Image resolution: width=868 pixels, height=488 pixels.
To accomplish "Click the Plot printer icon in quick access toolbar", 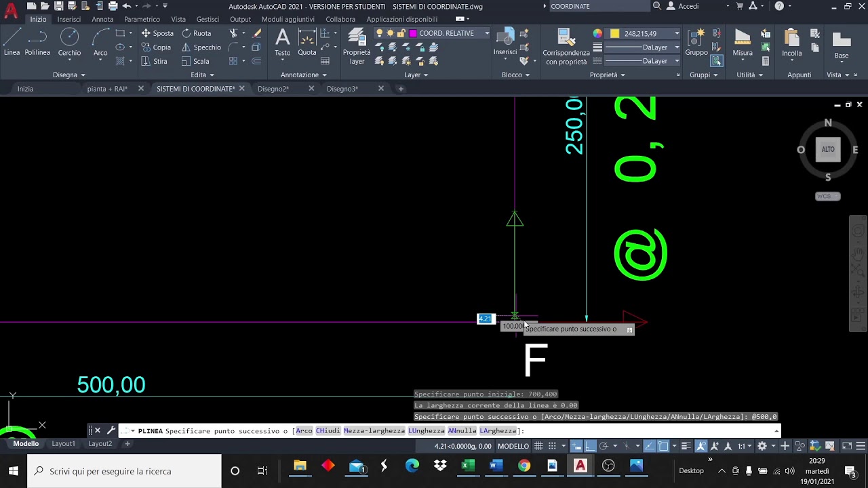I will (113, 6).
